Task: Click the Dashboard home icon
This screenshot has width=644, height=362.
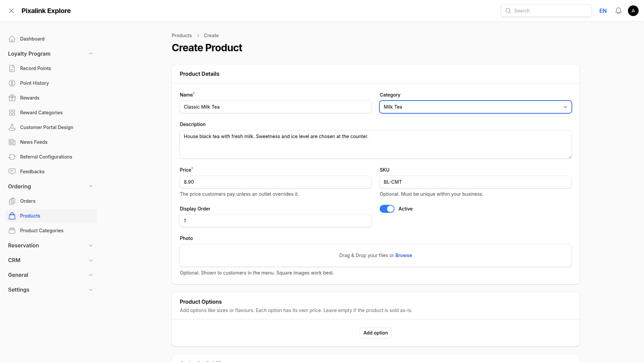Action: 12,39
